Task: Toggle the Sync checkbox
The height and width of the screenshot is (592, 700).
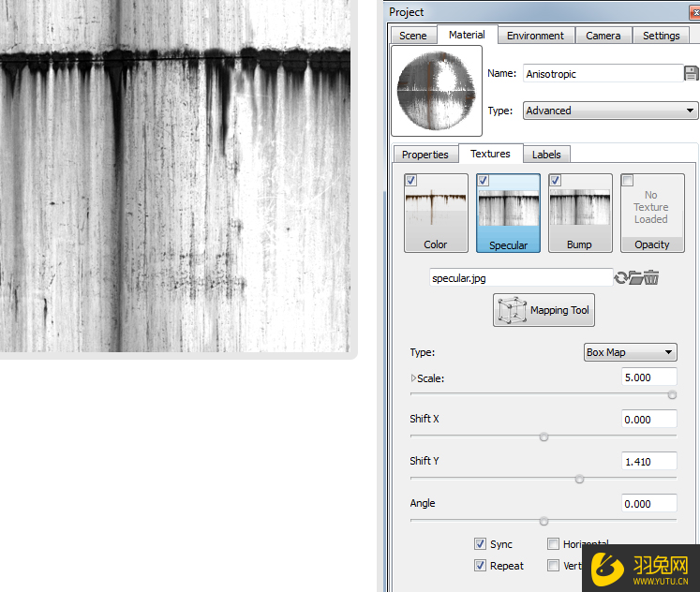Action: pyautogui.click(x=480, y=544)
